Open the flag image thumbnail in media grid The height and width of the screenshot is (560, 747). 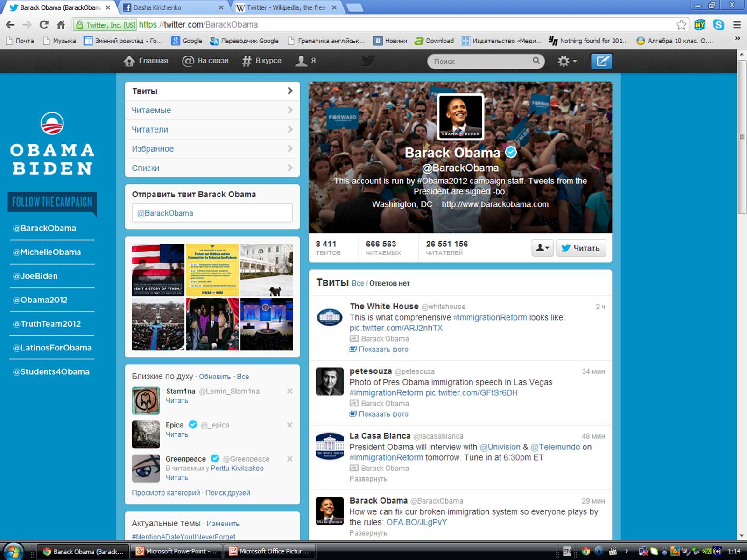click(x=158, y=270)
